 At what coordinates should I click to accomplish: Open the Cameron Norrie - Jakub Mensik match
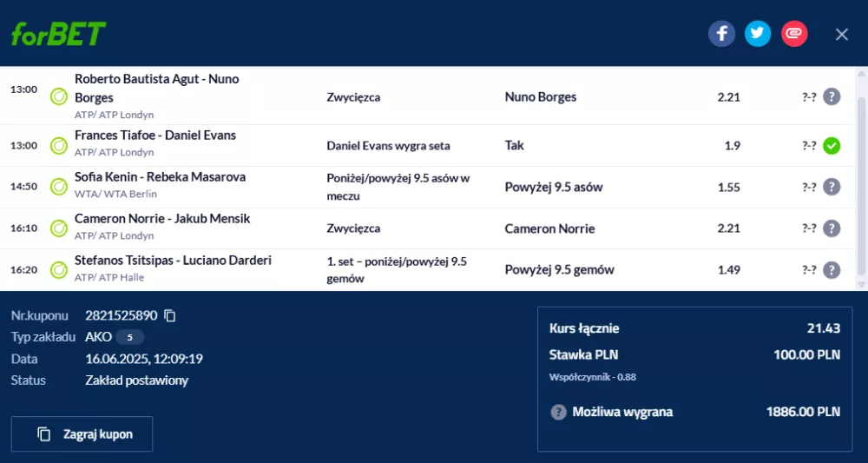tap(162, 219)
